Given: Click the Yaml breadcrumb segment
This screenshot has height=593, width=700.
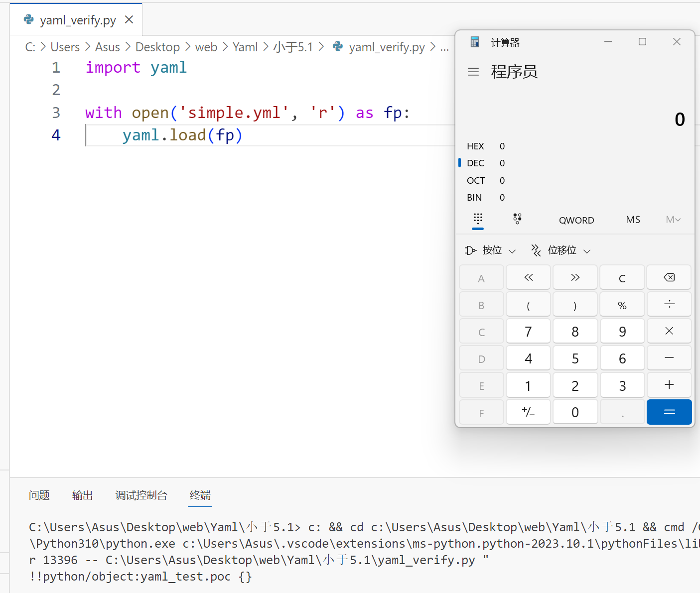Looking at the screenshot, I should point(245,47).
